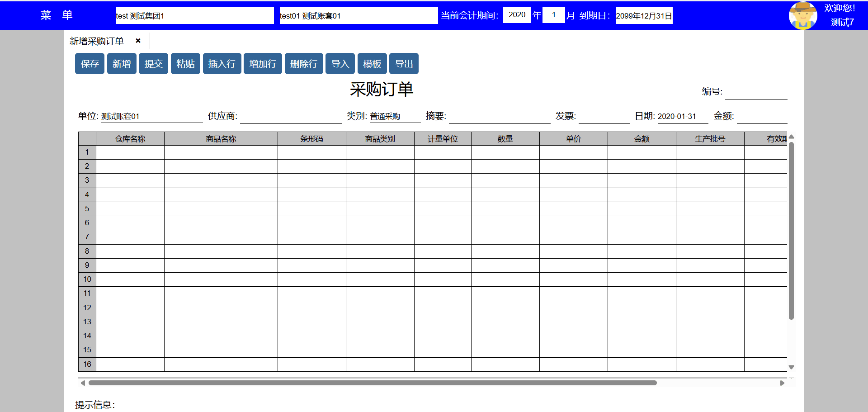The height and width of the screenshot is (412, 868).
Task: Click the up arrow of table scrollbar
Action: click(x=791, y=137)
